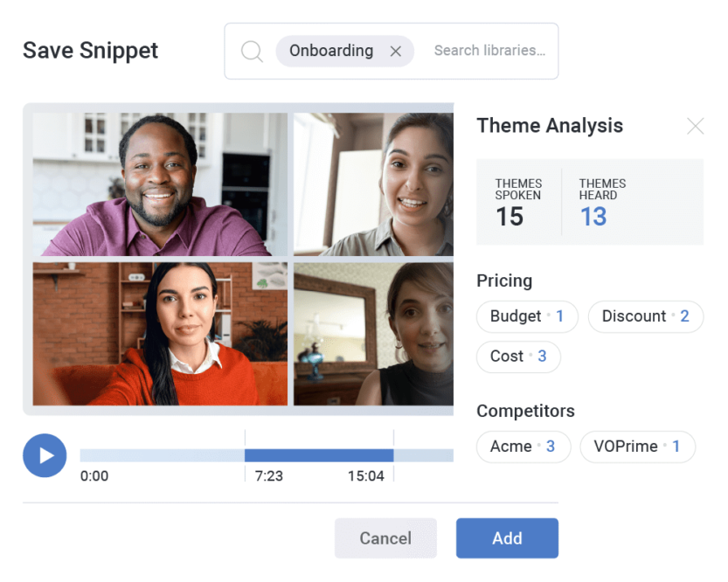Select the VOPrime competitor theme
This screenshot has width=728, height=582.
[x=637, y=447]
